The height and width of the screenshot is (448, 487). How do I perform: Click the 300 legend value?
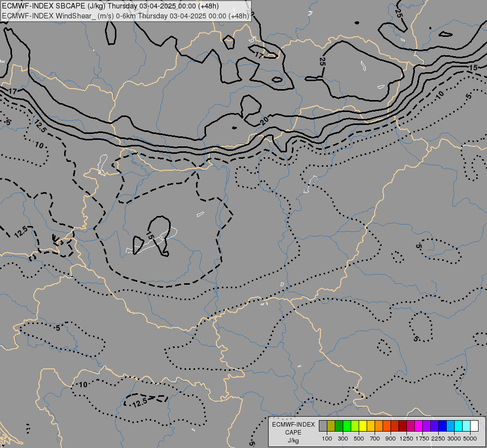coord(343,439)
